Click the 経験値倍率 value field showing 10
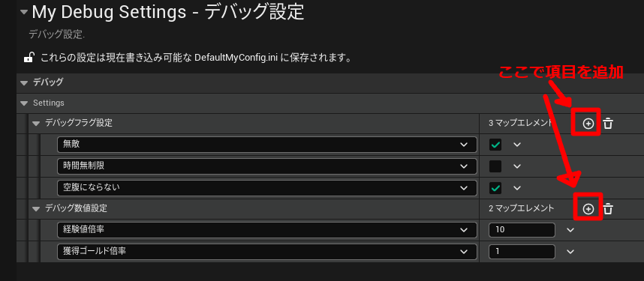The width and height of the screenshot is (644, 281). [x=522, y=230]
